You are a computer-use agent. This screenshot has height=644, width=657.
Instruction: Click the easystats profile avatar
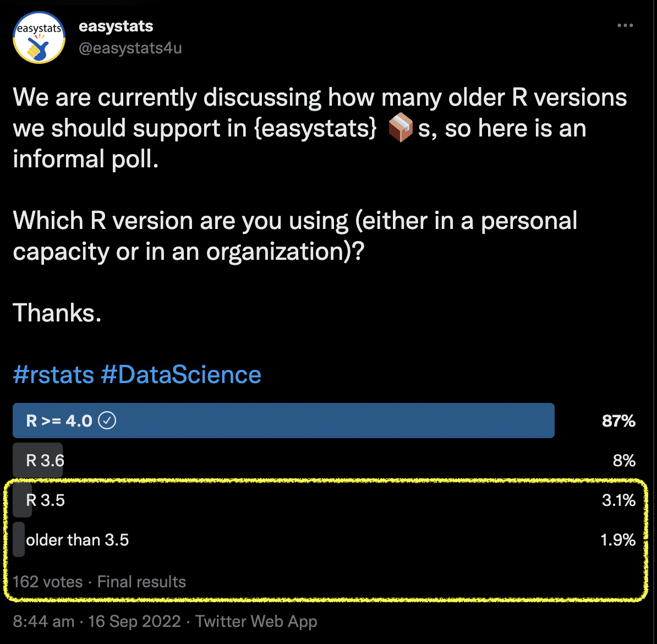(39, 37)
